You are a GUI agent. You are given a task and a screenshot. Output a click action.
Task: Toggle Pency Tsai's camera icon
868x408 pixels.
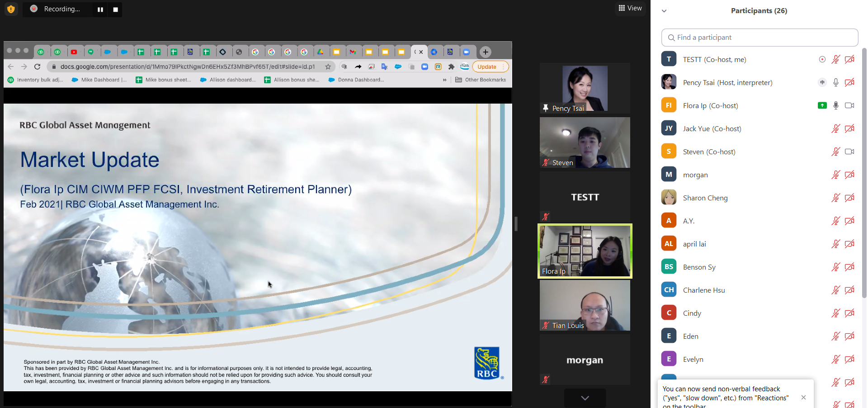tap(850, 82)
